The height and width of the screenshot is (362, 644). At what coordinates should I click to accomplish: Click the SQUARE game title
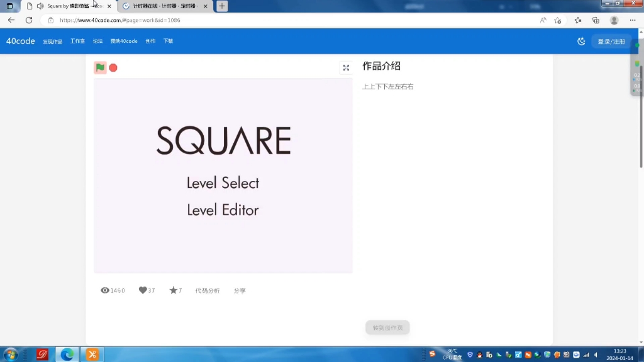pyautogui.click(x=224, y=140)
